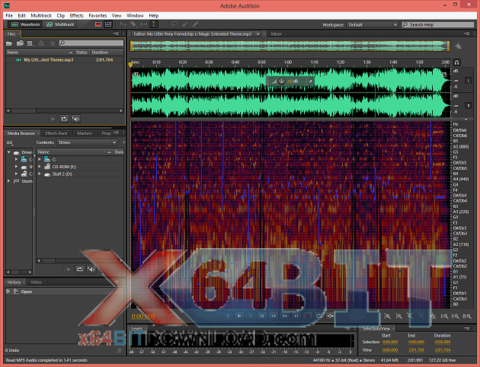Viewport: 480px width, 367px height.
Task: Expand the Shortcuts tree node
Action: point(9,181)
